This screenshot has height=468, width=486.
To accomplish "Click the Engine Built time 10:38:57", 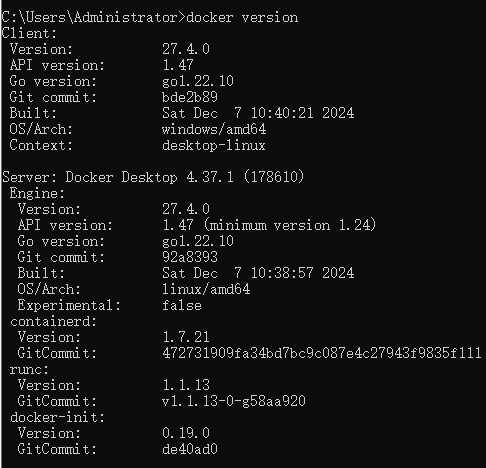I will tap(282, 273).
